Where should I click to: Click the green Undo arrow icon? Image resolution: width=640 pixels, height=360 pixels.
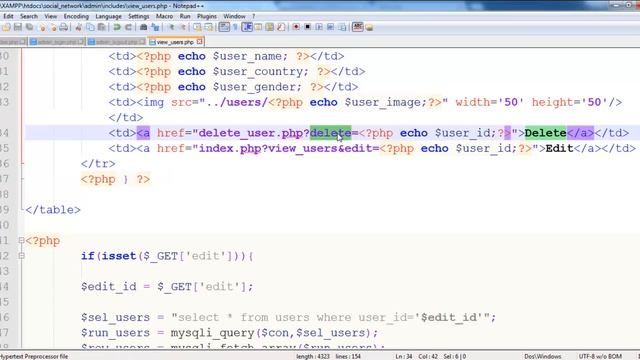click(117, 27)
